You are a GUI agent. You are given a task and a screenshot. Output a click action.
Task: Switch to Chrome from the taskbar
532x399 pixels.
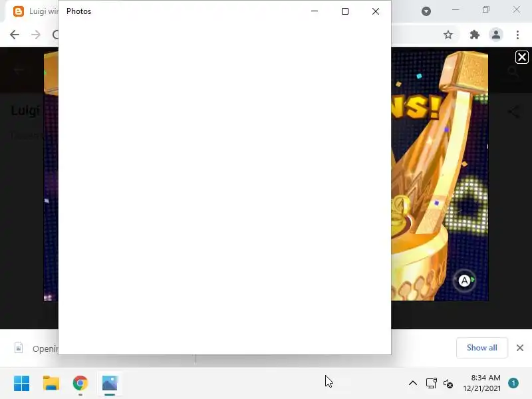(x=80, y=384)
